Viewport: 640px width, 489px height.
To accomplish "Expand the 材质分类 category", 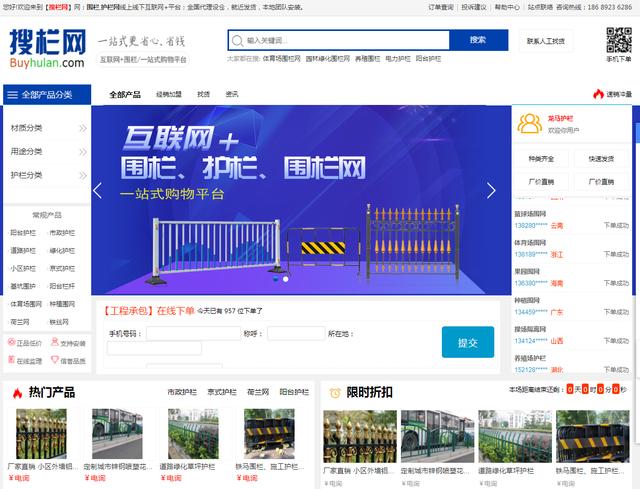I will [x=47, y=128].
